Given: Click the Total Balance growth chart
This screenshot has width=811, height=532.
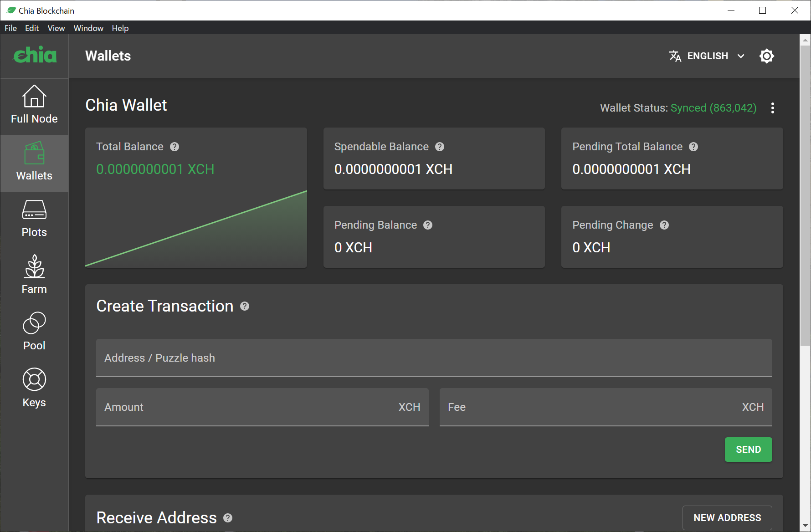Looking at the screenshot, I should click(x=196, y=229).
